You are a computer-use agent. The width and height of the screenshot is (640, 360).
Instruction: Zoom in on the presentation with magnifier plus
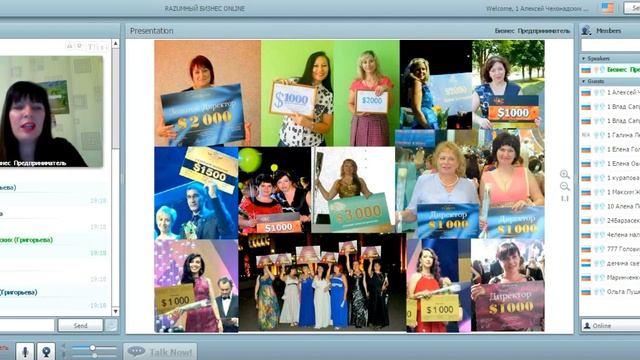click(564, 174)
